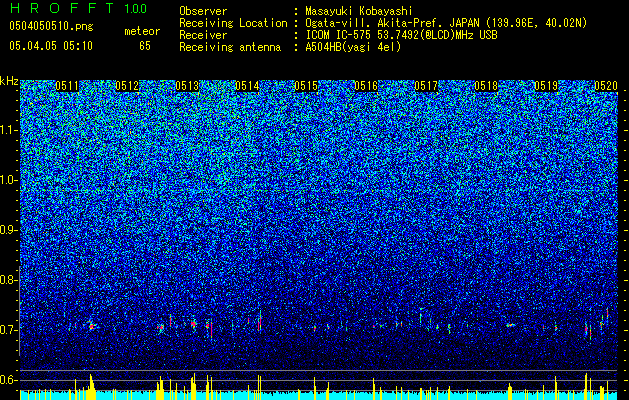The width and height of the screenshot is (629, 400).
Task: Click the bright meteor echo below 0511
Action: [91, 326]
